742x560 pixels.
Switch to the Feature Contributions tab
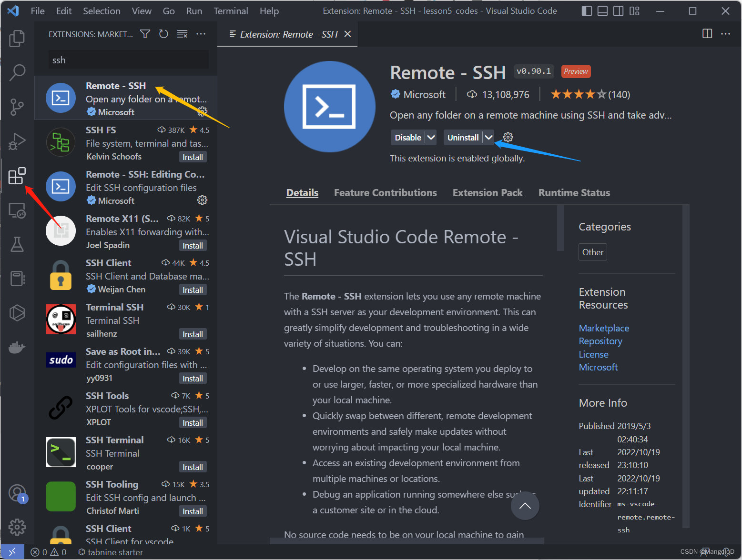click(x=386, y=193)
